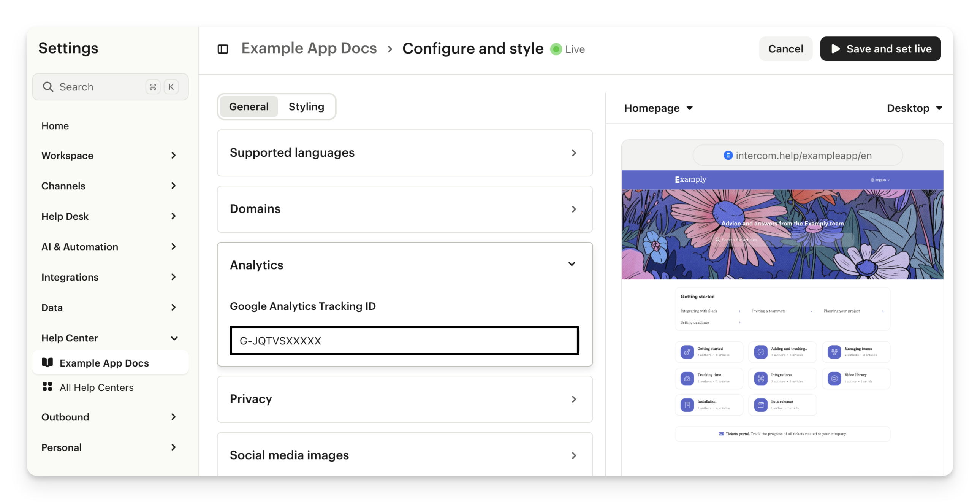Click the Integrations collection icon in preview

[x=760, y=379]
